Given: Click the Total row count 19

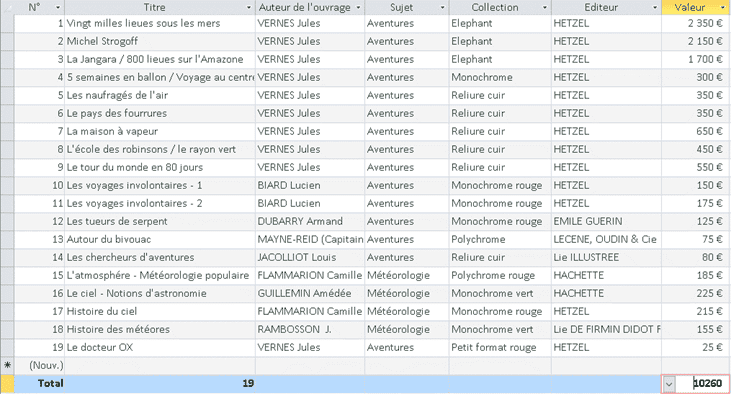Looking at the screenshot, I should (248, 383).
